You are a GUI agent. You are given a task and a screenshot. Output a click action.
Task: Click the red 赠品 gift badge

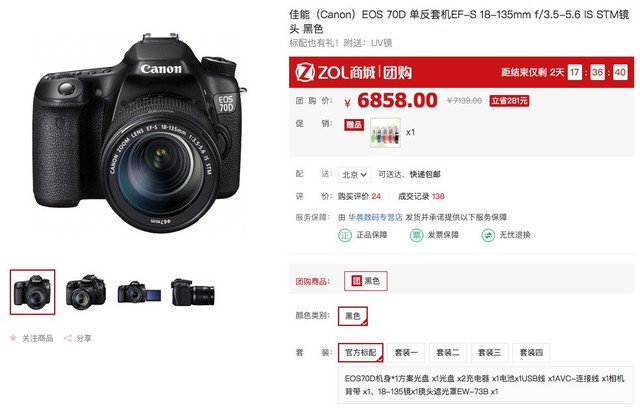point(353,125)
